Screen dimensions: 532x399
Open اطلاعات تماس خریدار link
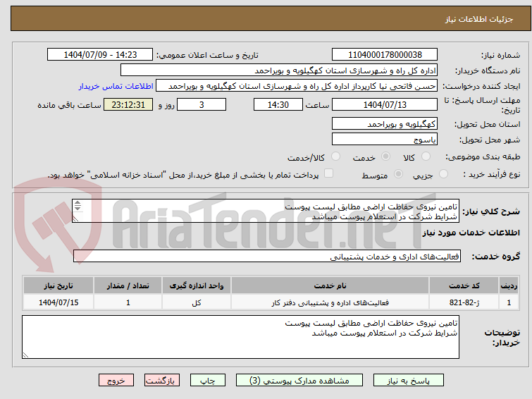[116, 86]
